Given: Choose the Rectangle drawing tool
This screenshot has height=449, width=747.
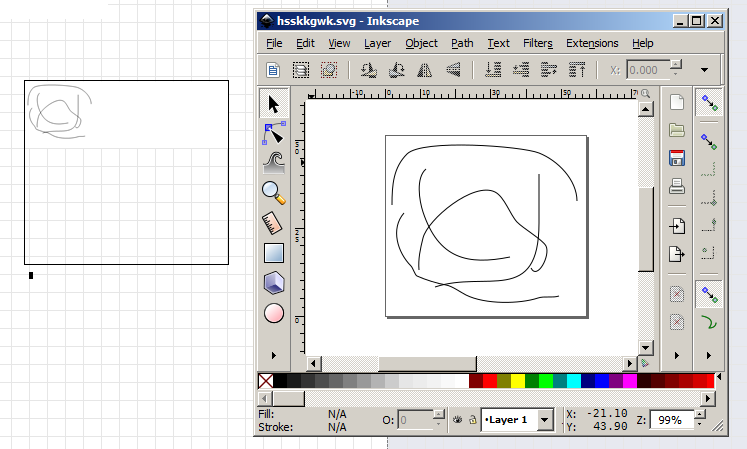Looking at the screenshot, I should pyautogui.click(x=274, y=253).
